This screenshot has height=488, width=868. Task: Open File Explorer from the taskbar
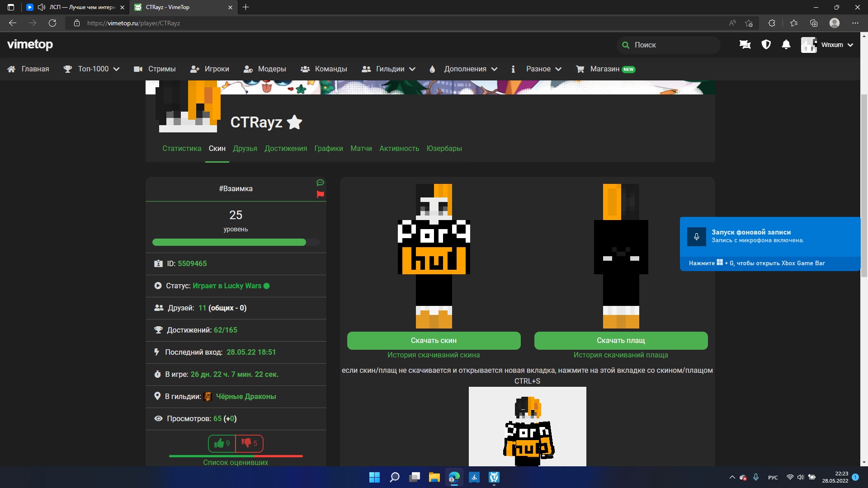coord(434,477)
